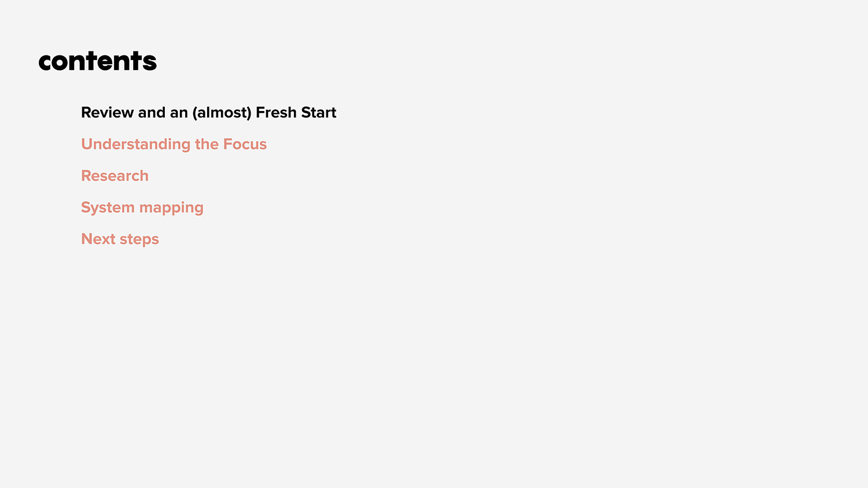This screenshot has height=488, width=868.
Task: Click the word "System" in fourth entry
Action: [108, 208]
